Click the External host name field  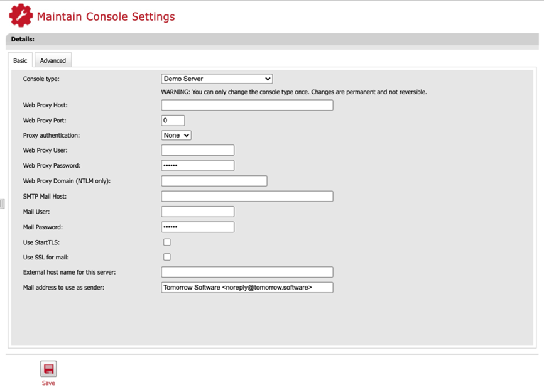247,272
